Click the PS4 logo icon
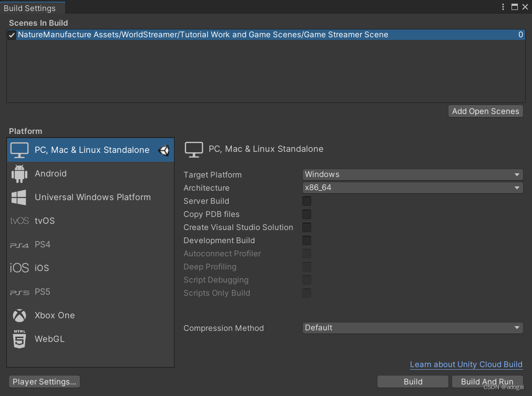The image size is (532, 396). [x=19, y=245]
